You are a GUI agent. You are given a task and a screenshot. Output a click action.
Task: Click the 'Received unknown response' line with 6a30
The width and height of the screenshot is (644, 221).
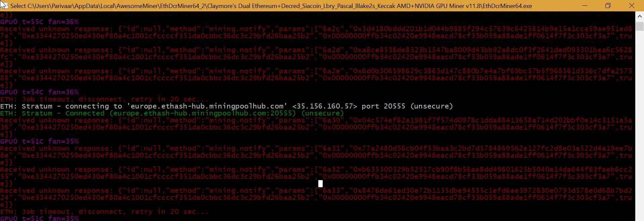point(316,120)
